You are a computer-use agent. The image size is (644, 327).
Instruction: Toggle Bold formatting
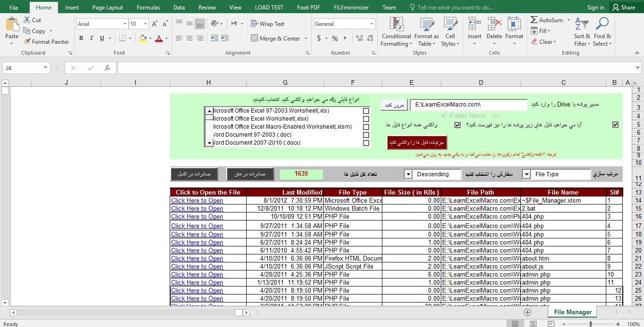(x=81, y=38)
